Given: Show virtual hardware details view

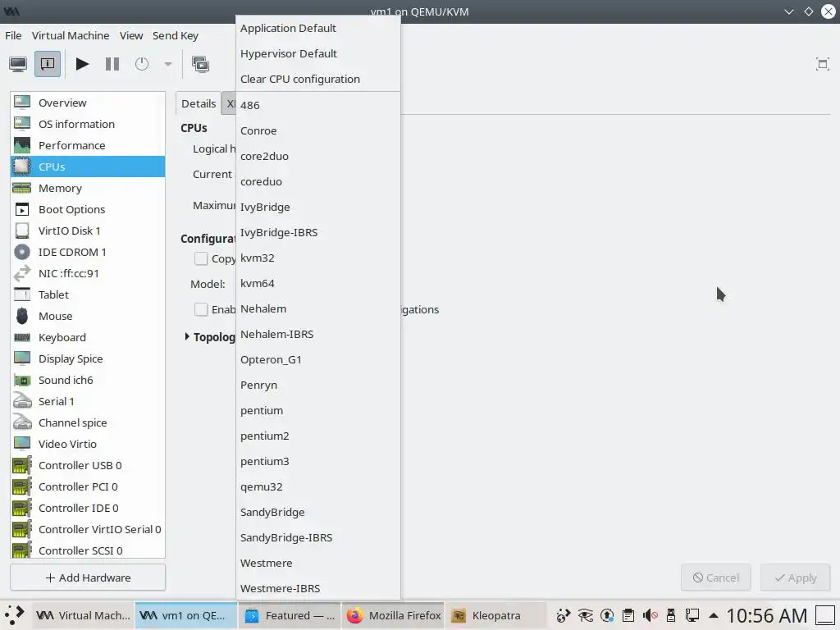Looking at the screenshot, I should click(x=48, y=64).
